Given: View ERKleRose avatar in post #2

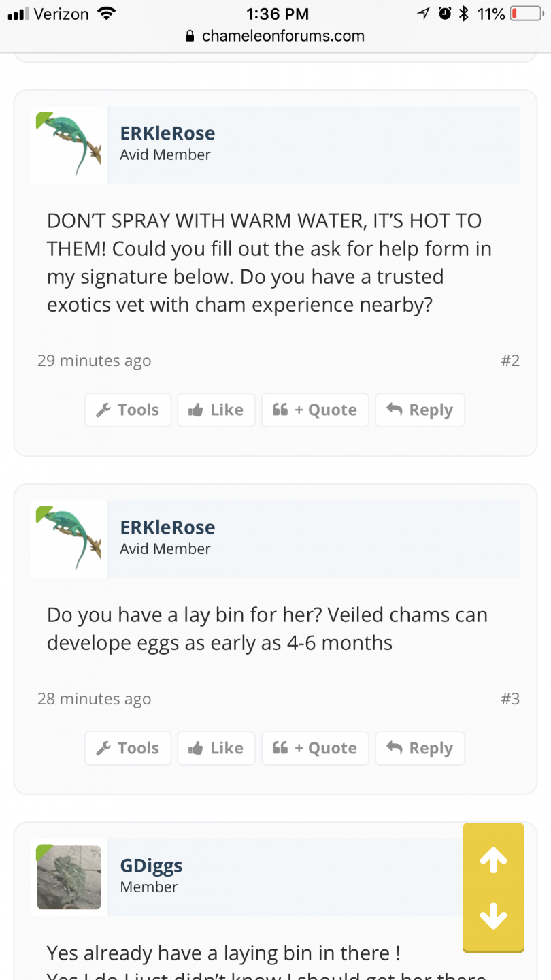Looking at the screenshot, I should click(69, 145).
